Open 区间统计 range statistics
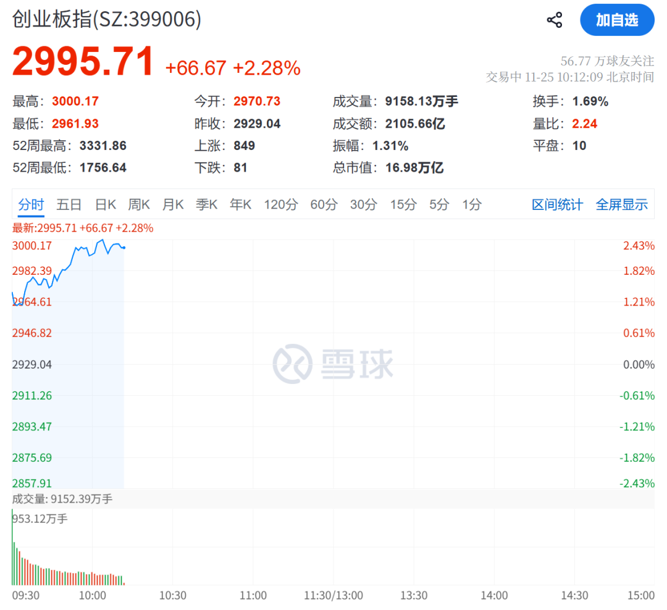The height and width of the screenshot is (610, 667). coord(557,205)
